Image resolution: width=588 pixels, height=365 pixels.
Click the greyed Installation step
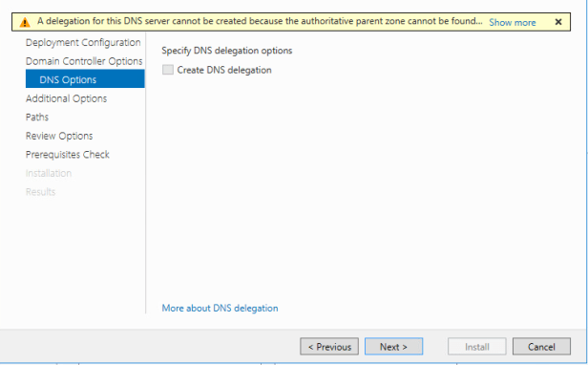coord(49,173)
